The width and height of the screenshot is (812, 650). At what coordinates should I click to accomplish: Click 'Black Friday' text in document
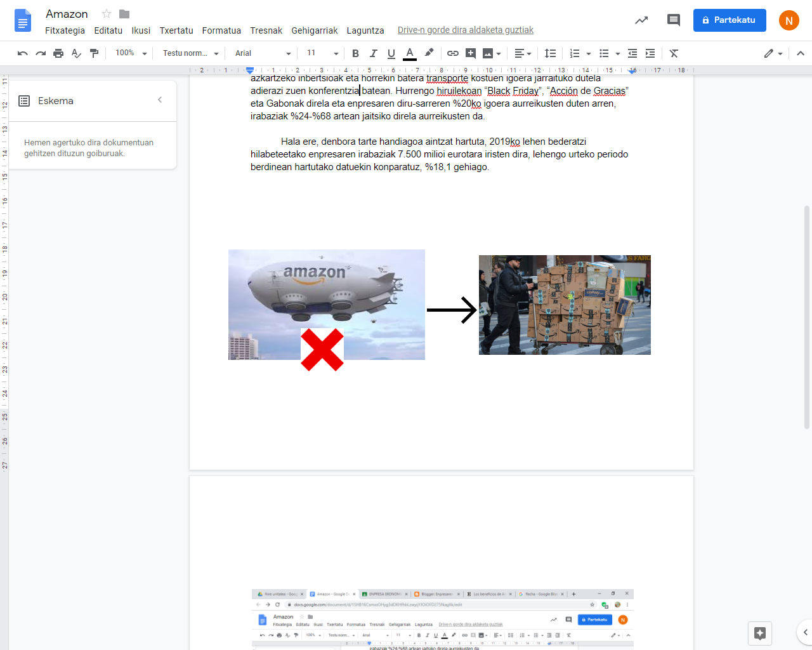point(513,91)
